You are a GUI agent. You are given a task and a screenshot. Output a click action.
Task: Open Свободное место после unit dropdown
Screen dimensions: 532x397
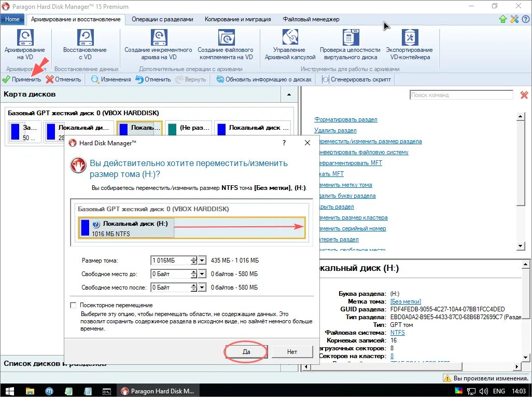coord(202,288)
